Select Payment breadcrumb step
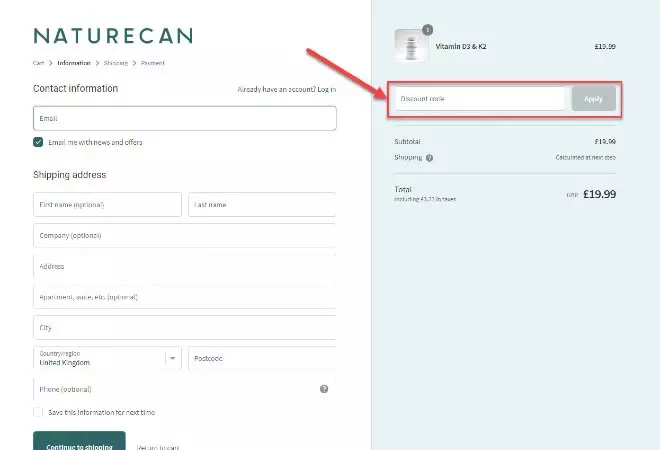This screenshot has height=450, width=660. click(x=152, y=63)
